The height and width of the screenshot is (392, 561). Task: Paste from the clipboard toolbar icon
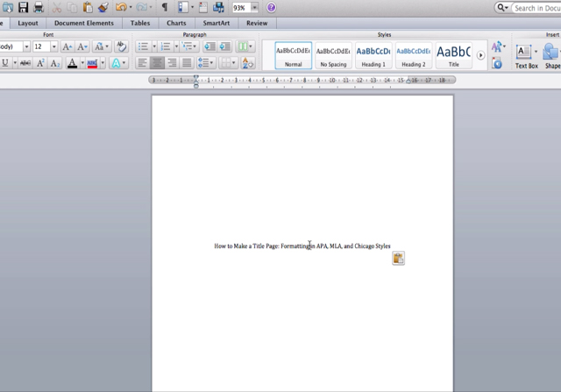click(x=88, y=7)
